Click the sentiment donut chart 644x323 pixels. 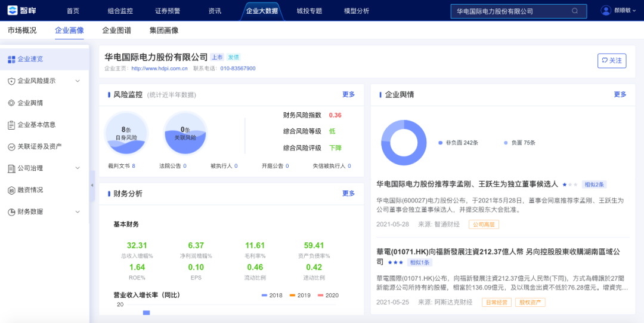click(404, 143)
